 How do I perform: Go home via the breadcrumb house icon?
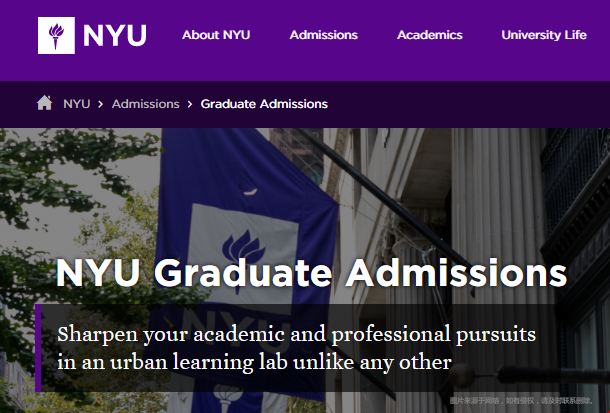(x=44, y=103)
